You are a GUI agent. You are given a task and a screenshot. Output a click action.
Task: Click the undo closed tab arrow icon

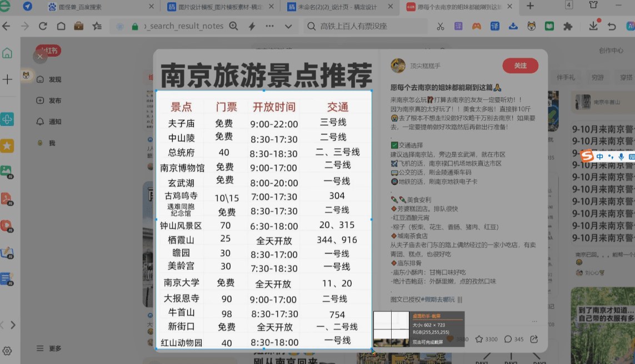pos(612,26)
